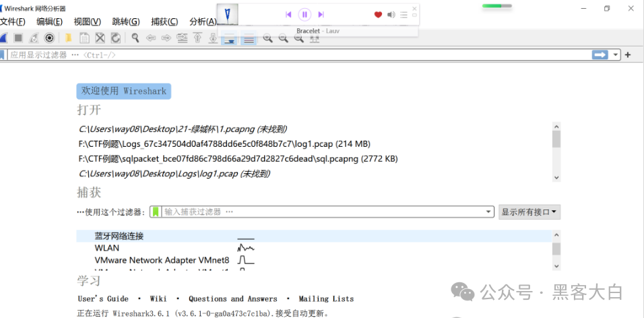Toggle the red heart favorite icon
This screenshot has height=318, width=644.
coord(379,15)
